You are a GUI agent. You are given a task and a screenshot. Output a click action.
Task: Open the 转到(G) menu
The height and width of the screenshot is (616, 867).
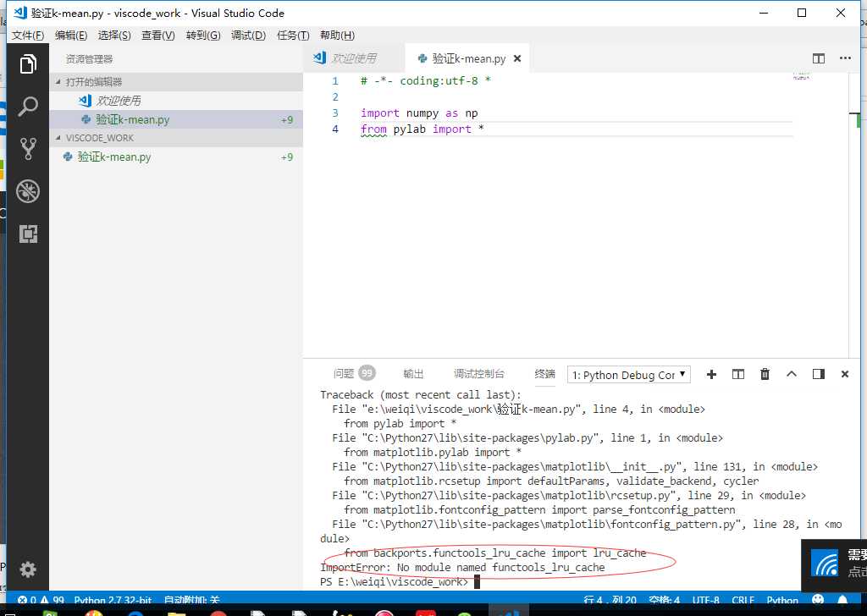pyautogui.click(x=203, y=36)
